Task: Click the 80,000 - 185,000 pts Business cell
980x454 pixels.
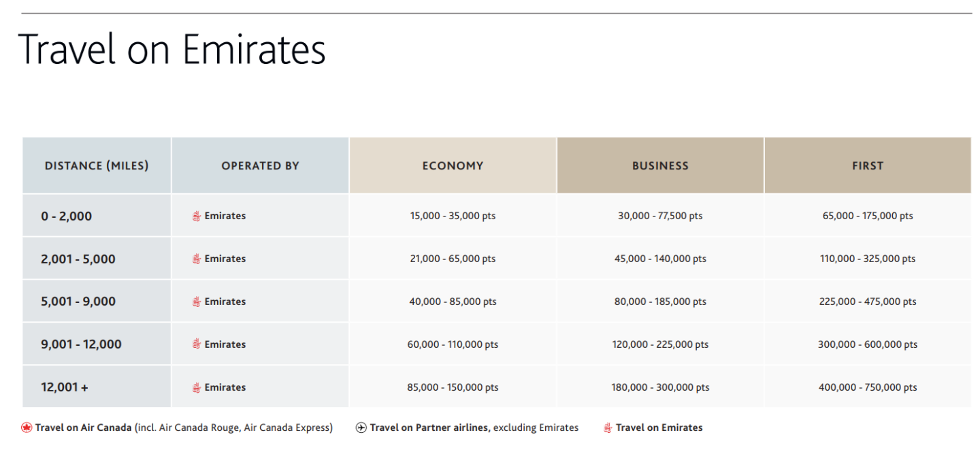Action: [660, 302]
